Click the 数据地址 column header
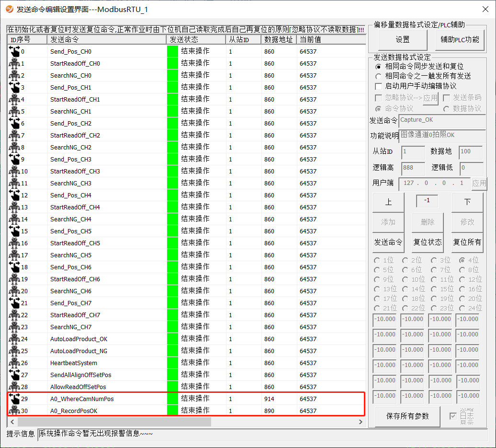This screenshot has height=448, width=496. [278, 39]
